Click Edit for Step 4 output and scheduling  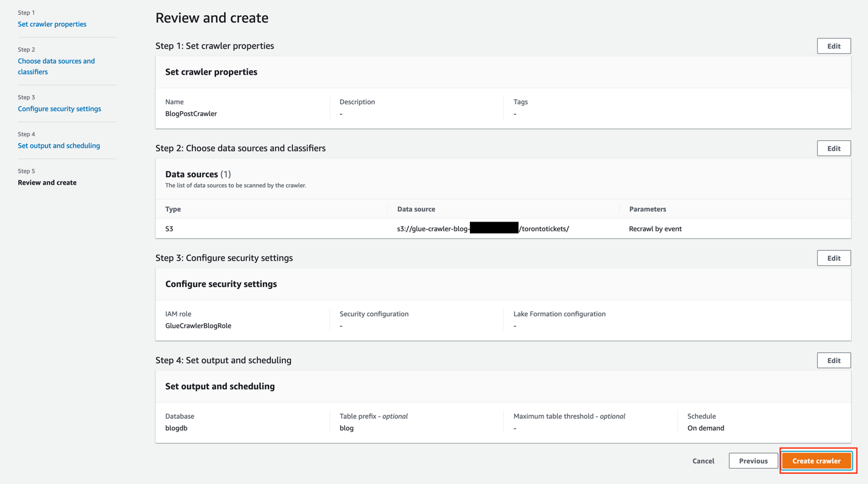(833, 361)
